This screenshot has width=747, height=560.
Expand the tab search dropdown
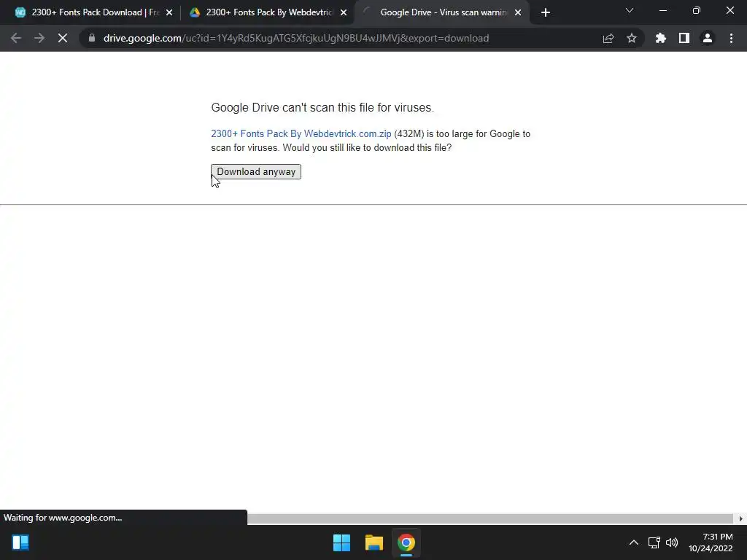pyautogui.click(x=630, y=10)
